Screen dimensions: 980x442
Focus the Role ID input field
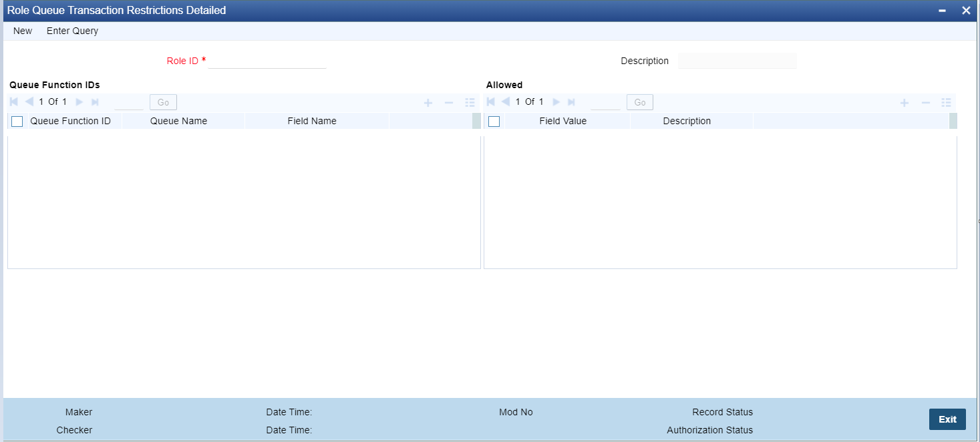(267, 61)
